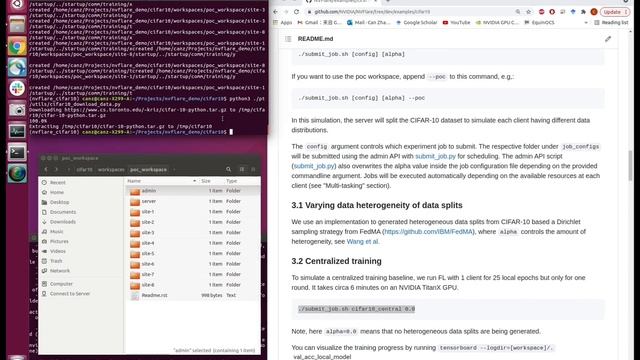Viewport: 640px width, 360px height.
Task: Open the Gmail bookmark
Action: tap(320, 22)
